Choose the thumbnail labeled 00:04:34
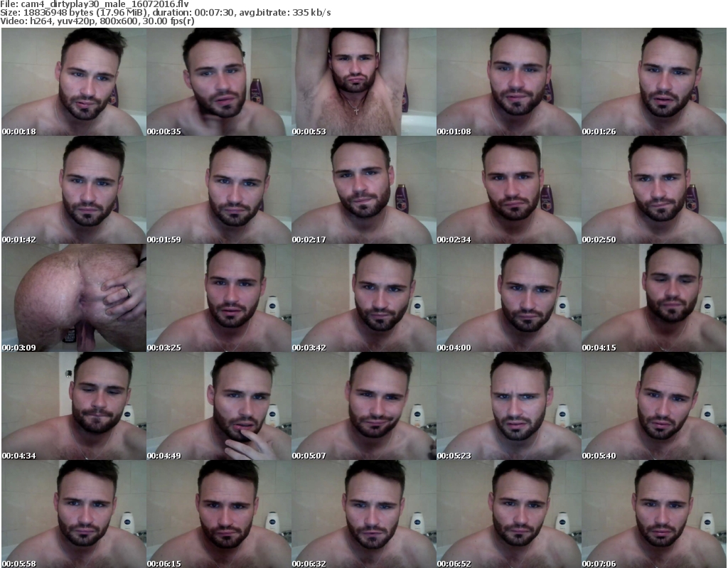 (x=74, y=406)
